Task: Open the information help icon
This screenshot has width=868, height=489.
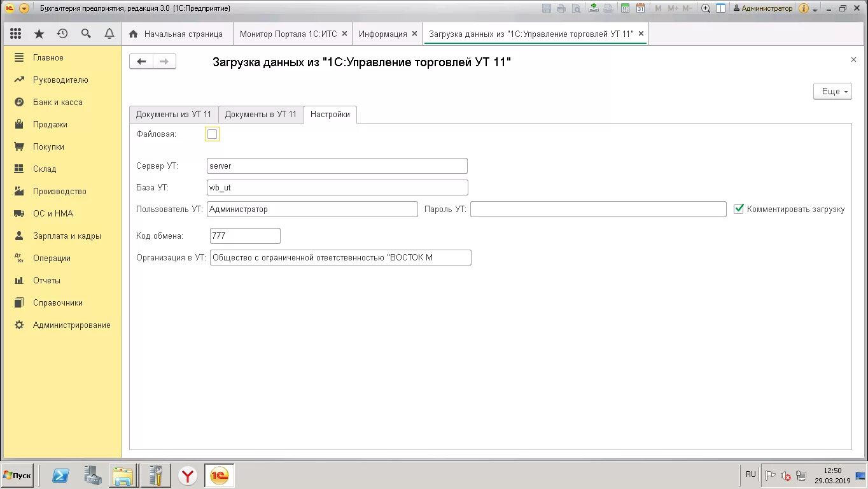Action: tap(804, 8)
